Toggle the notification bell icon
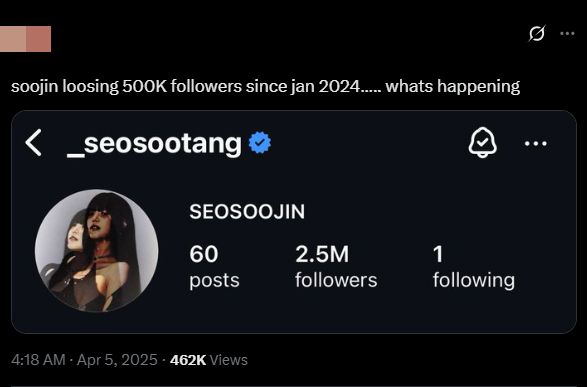Screen dimensions: 587x387 (483, 142)
